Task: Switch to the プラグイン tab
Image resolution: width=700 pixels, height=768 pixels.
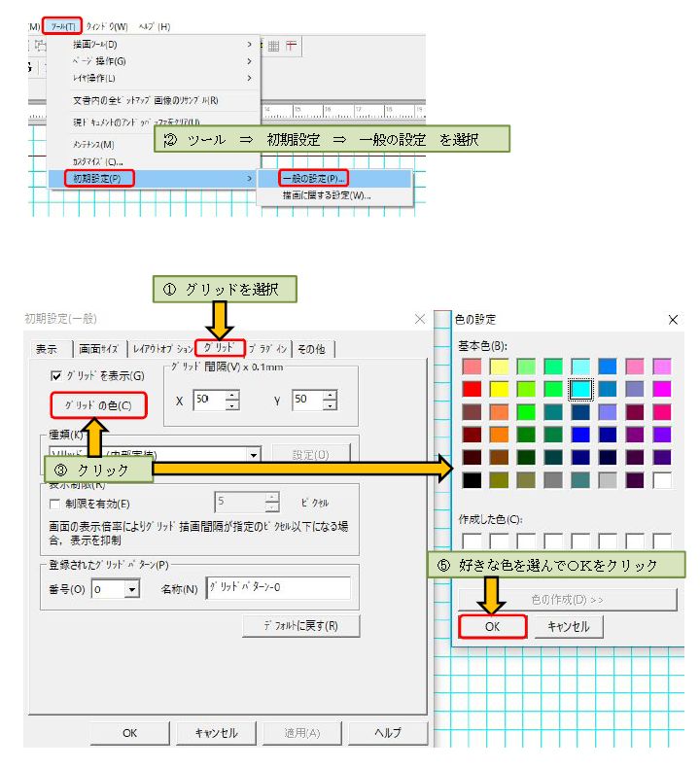Action: coord(268,349)
